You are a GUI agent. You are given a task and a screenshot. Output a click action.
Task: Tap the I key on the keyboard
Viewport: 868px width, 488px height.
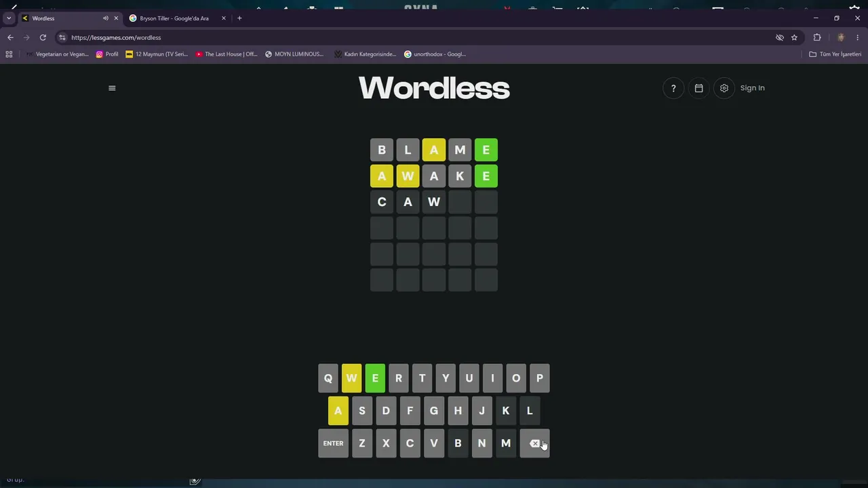pyautogui.click(x=492, y=378)
